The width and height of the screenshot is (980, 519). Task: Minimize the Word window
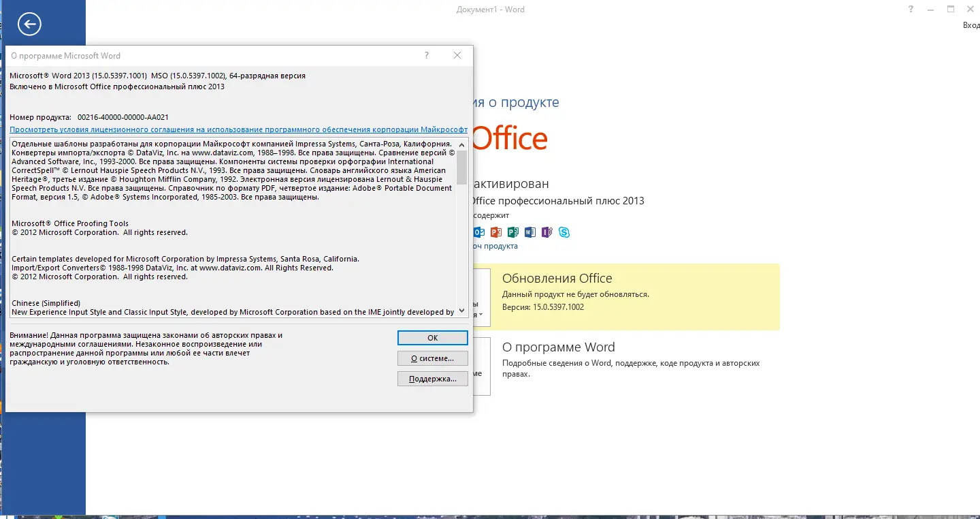point(931,10)
